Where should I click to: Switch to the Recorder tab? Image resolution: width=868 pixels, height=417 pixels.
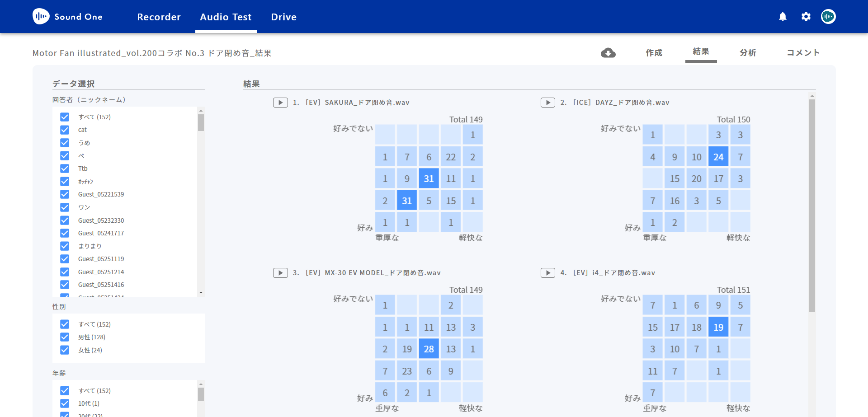click(159, 17)
